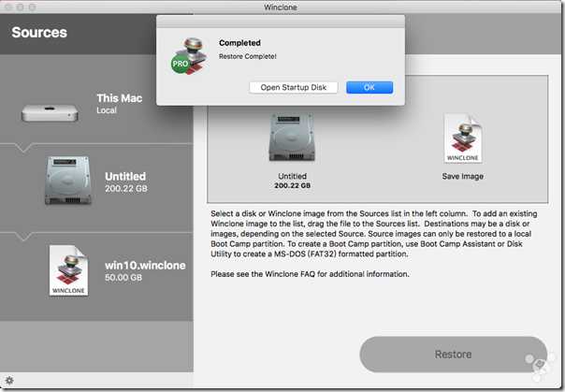Click the "Untitled" source name in sidebar

[x=125, y=176]
